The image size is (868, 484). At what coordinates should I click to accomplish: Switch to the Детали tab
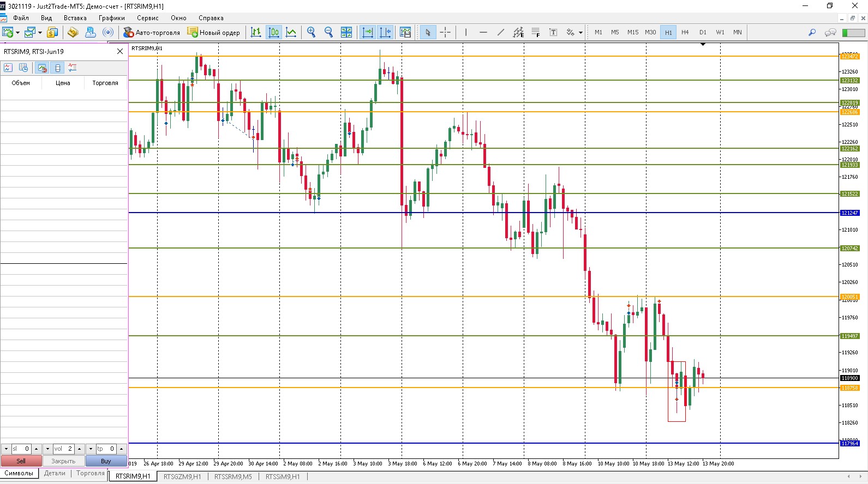[55, 473]
